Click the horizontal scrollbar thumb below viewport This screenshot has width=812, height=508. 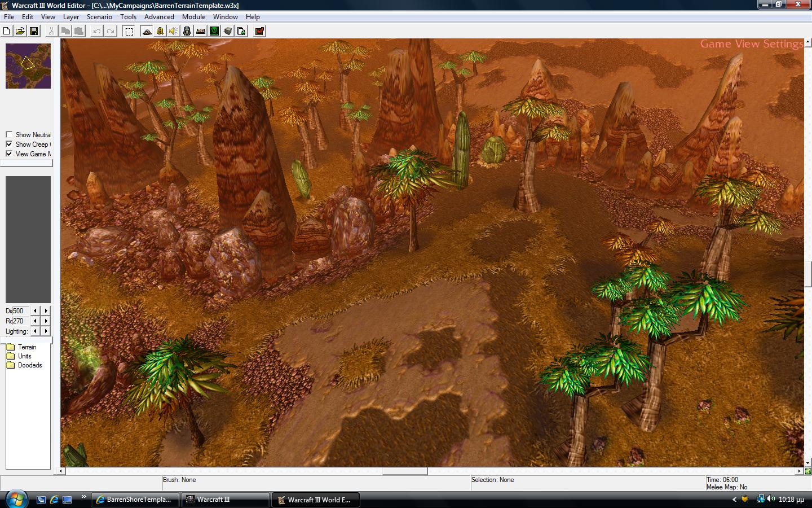[405, 471]
